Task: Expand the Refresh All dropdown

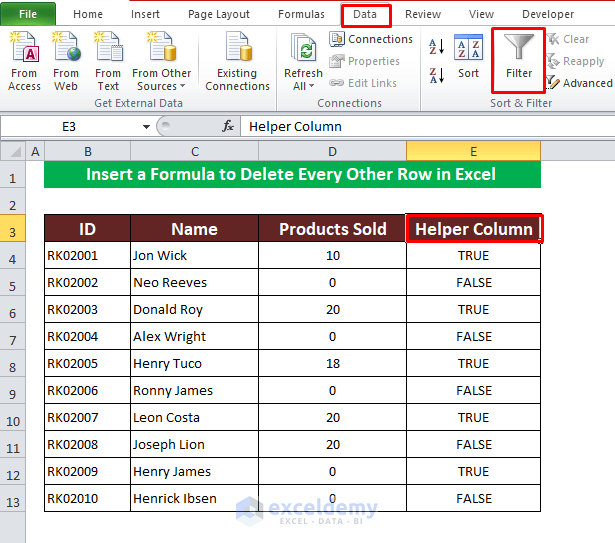Action: (303, 86)
